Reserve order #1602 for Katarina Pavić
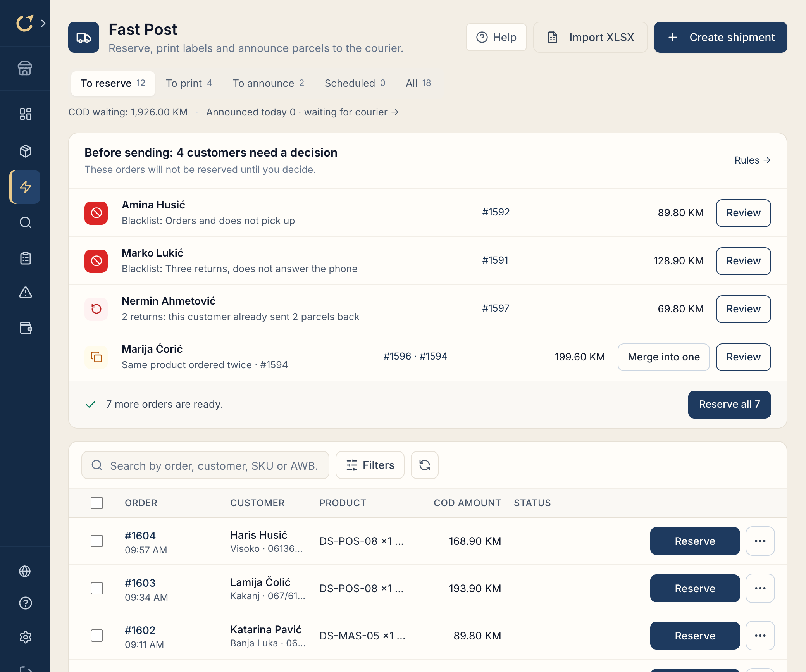The height and width of the screenshot is (672, 806). pos(695,636)
